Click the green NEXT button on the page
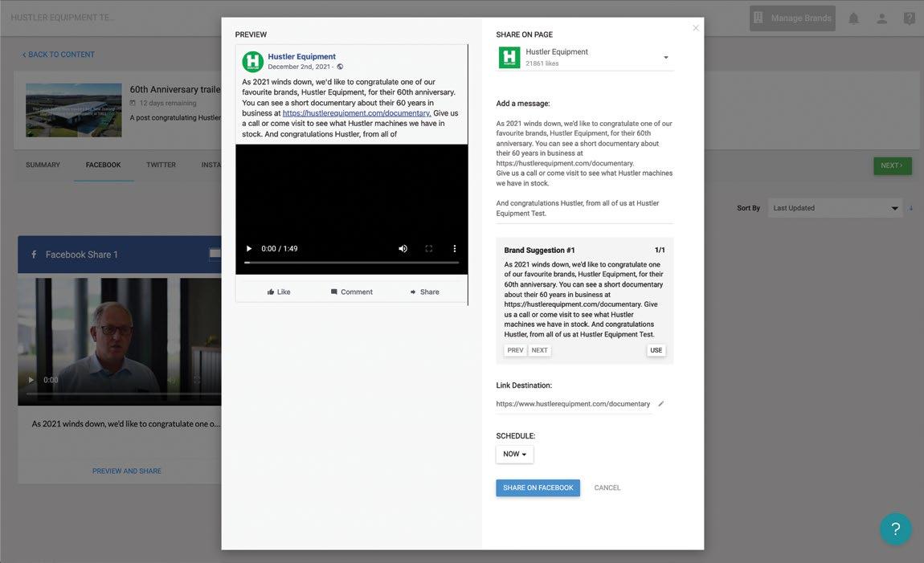 (x=892, y=165)
